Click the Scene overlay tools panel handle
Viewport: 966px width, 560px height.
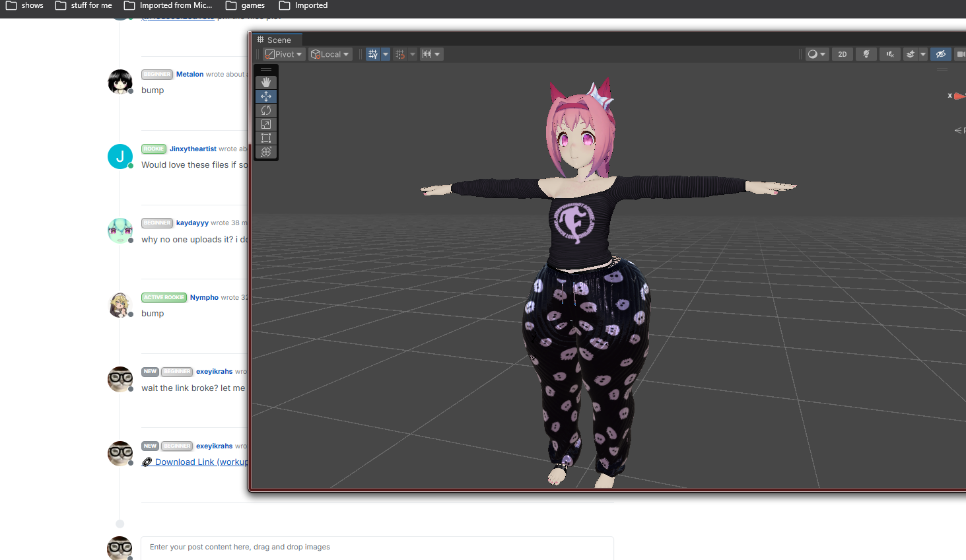point(266,69)
